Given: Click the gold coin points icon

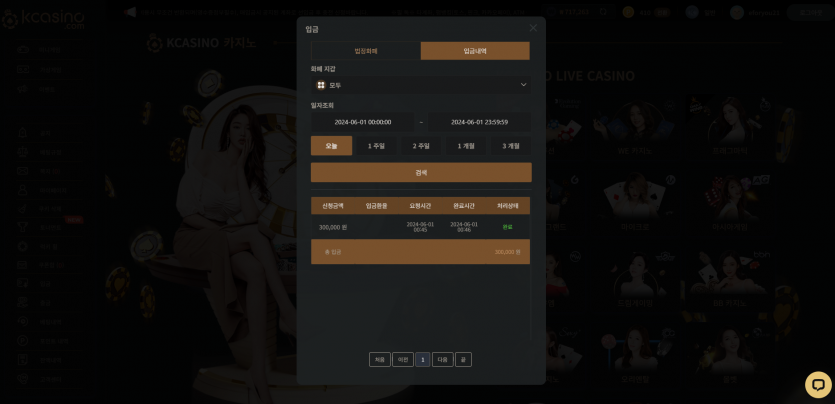Looking at the screenshot, I should (x=628, y=12).
